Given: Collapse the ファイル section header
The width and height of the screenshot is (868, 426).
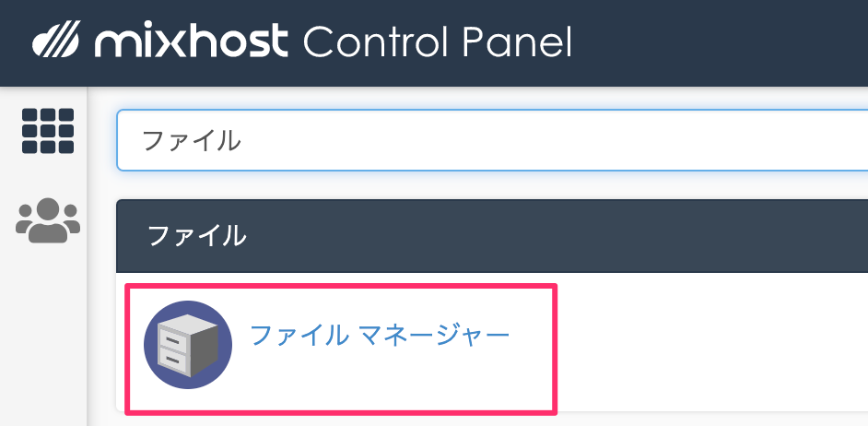Looking at the screenshot, I should click(x=492, y=237).
